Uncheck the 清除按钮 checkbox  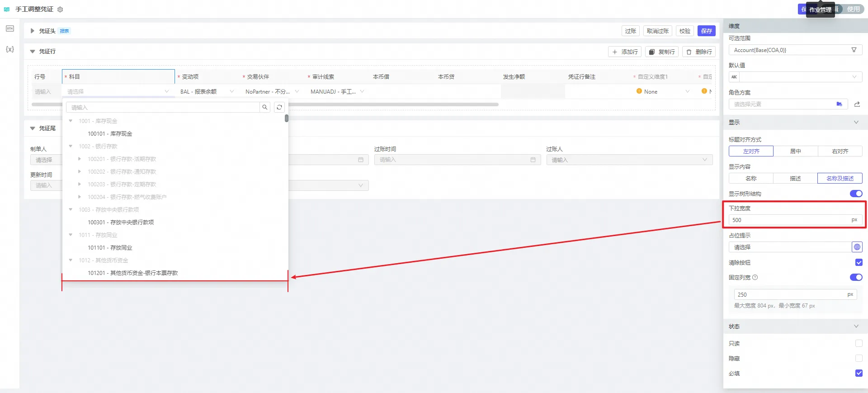click(x=859, y=262)
